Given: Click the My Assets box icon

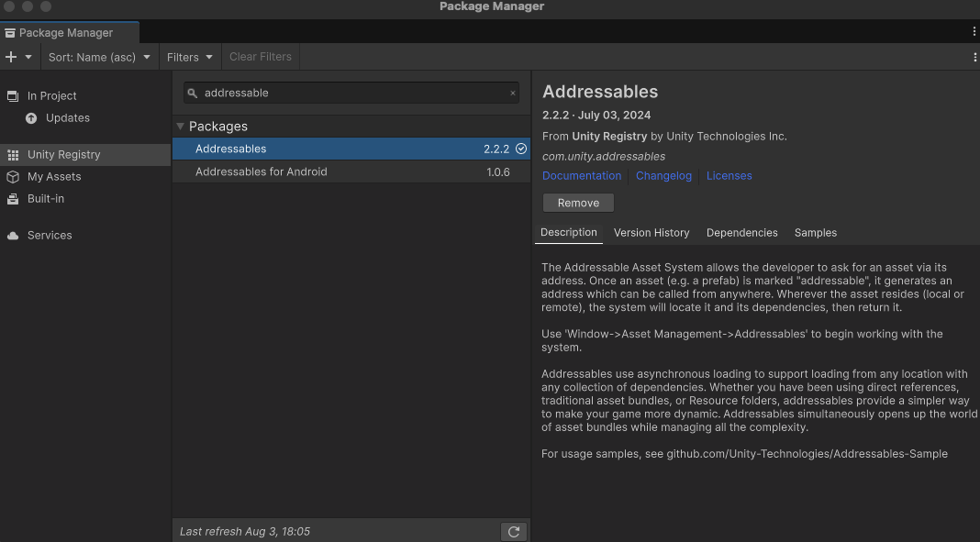Looking at the screenshot, I should [x=13, y=177].
